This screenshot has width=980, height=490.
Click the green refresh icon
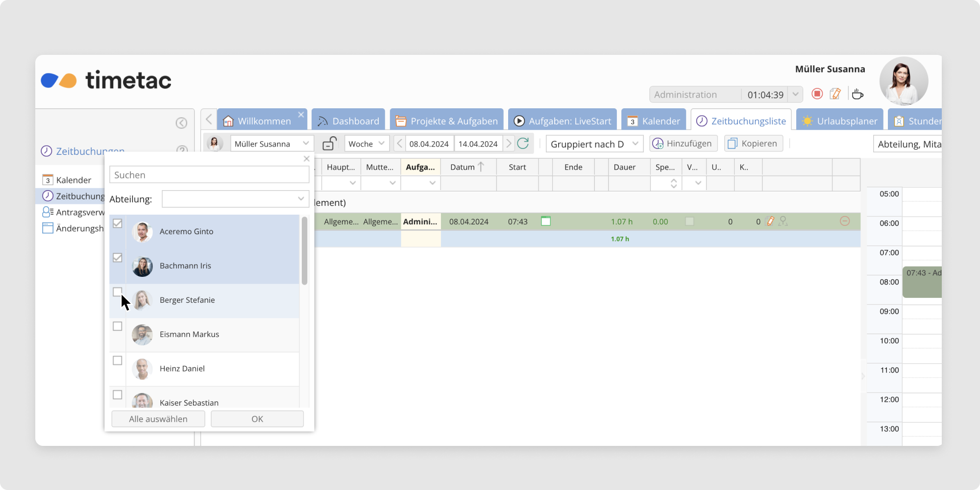click(523, 144)
